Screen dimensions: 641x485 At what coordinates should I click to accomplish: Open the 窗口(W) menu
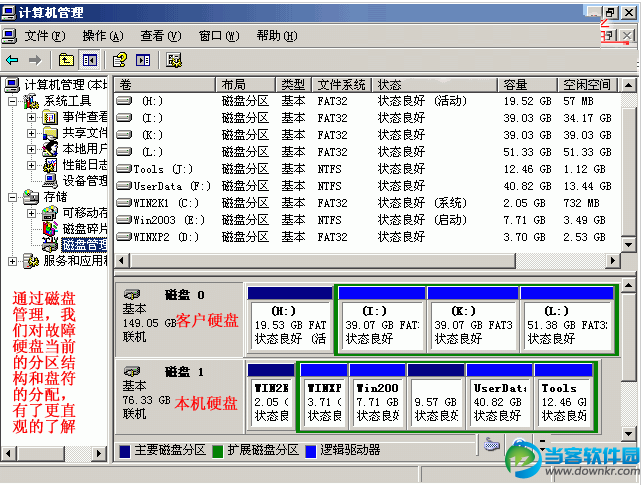[219, 36]
